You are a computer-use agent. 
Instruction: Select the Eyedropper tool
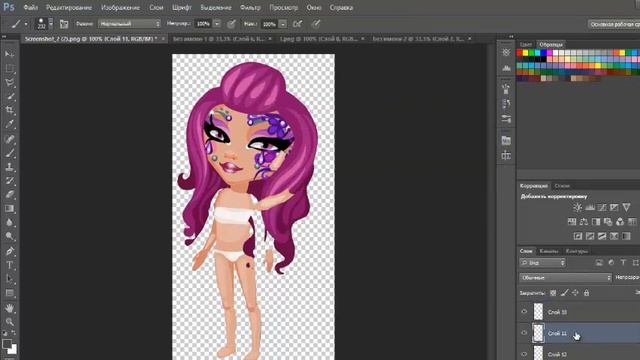(x=10, y=124)
